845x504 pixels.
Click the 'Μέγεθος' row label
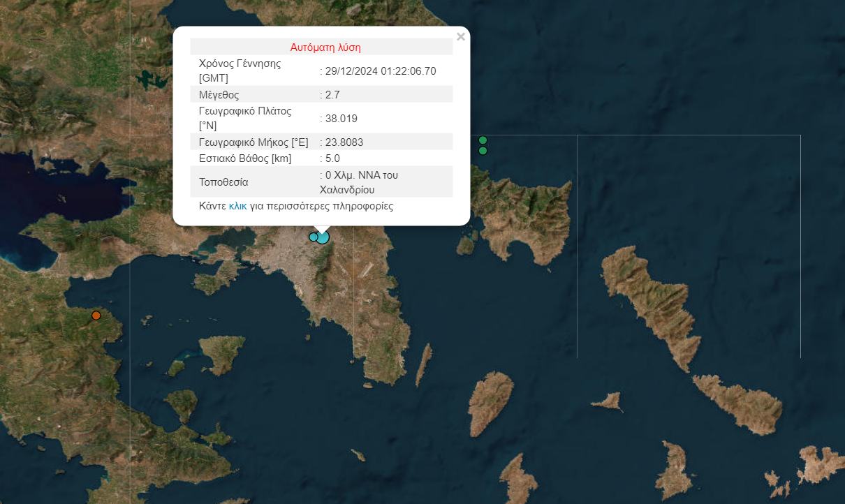point(219,94)
